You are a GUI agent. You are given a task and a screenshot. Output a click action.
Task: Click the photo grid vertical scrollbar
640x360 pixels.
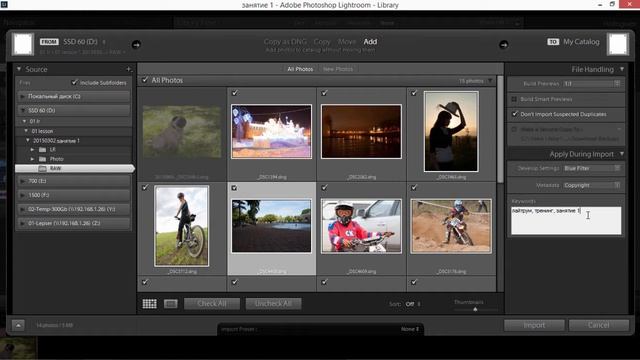(x=500, y=130)
